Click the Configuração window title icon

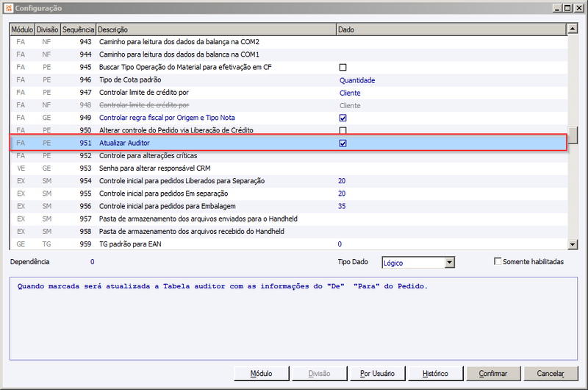9,8
